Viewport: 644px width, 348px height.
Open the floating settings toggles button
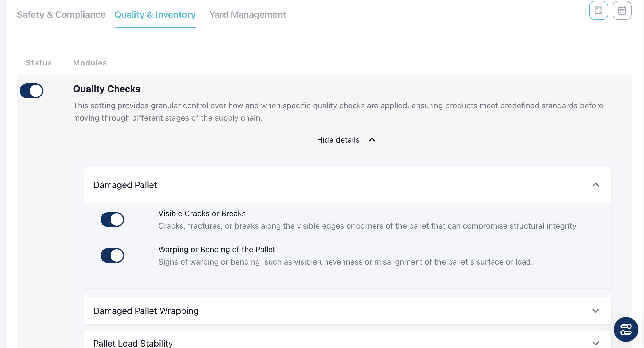626,329
